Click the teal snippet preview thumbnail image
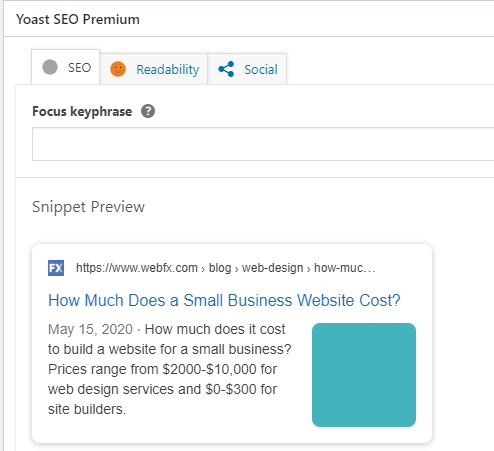Viewport: 494px width, 451px height. (364, 375)
